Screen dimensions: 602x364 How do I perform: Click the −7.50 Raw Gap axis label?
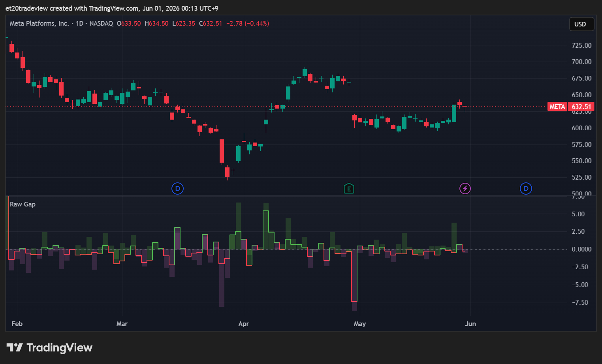click(580, 302)
